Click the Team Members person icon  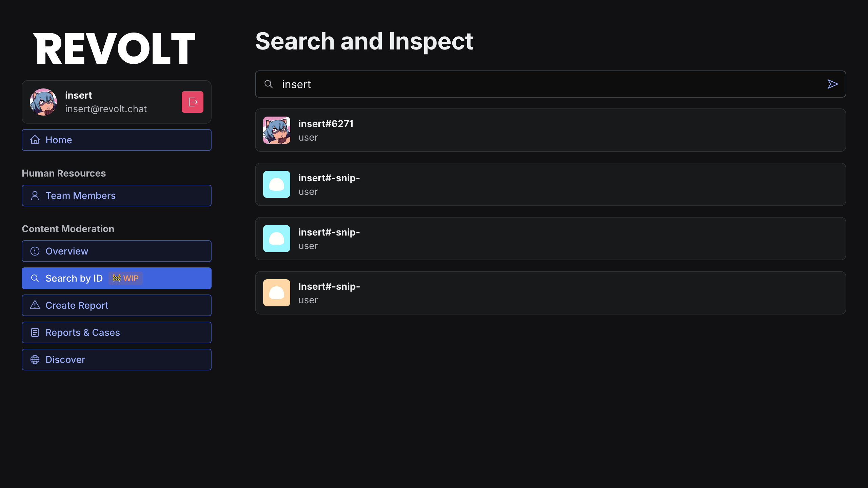[35, 196]
